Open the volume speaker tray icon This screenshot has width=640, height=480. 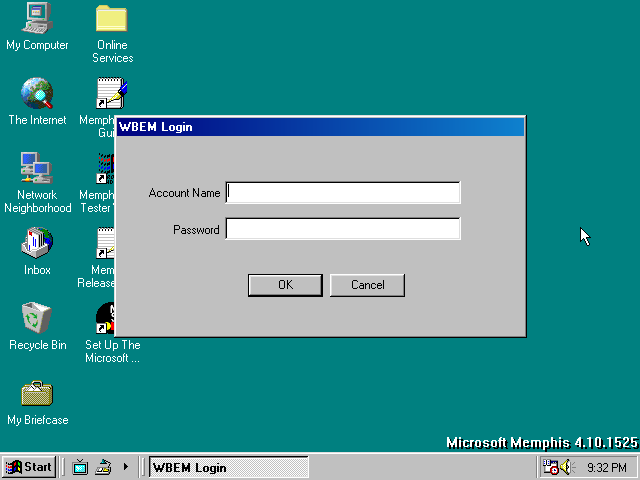tap(567, 467)
